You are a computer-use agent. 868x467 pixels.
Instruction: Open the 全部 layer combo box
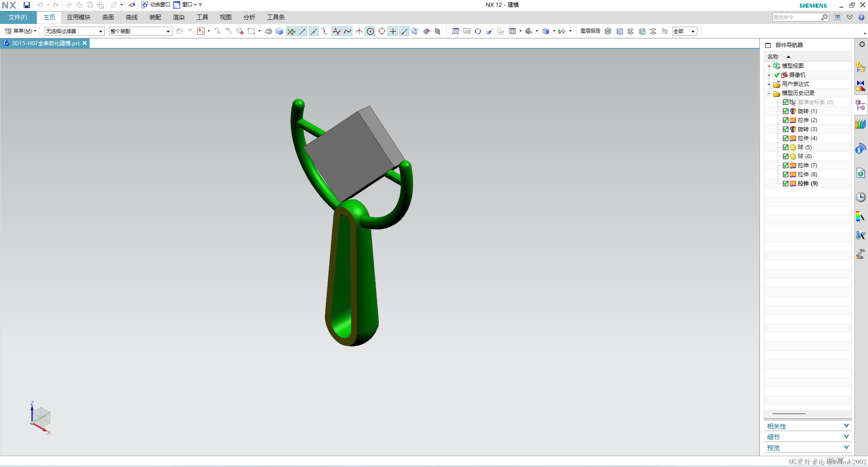[x=684, y=31]
